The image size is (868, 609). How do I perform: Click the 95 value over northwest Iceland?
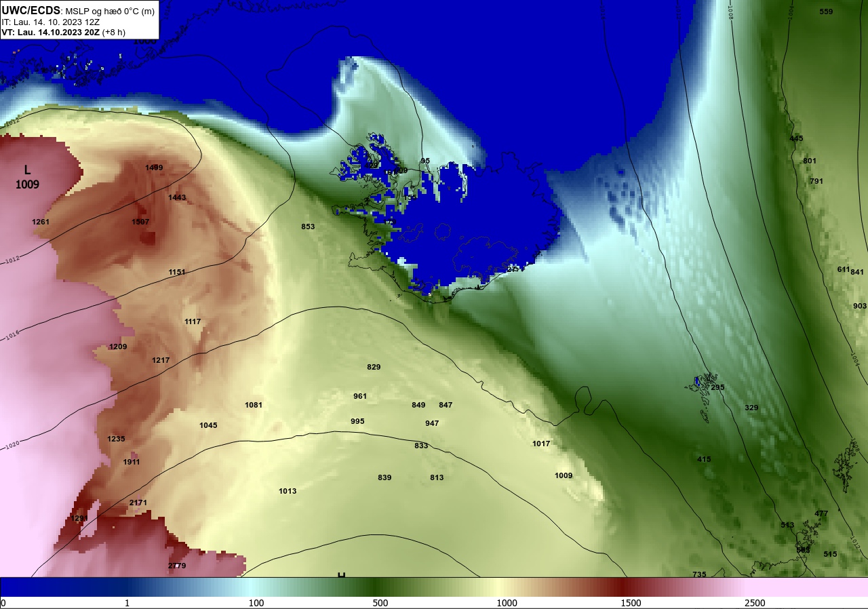[x=425, y=161]
